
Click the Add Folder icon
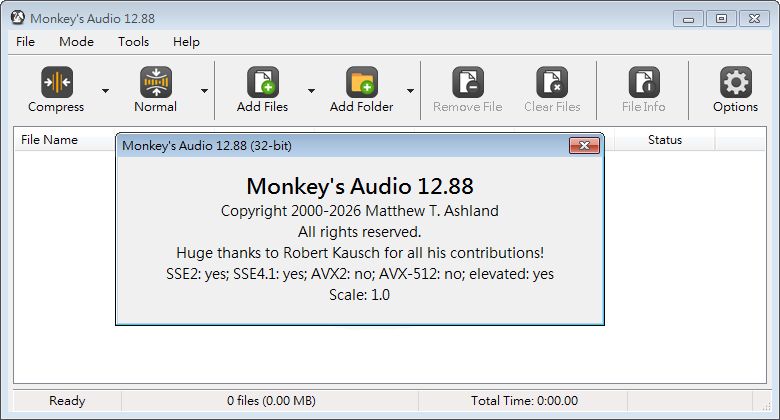(362, 82)
